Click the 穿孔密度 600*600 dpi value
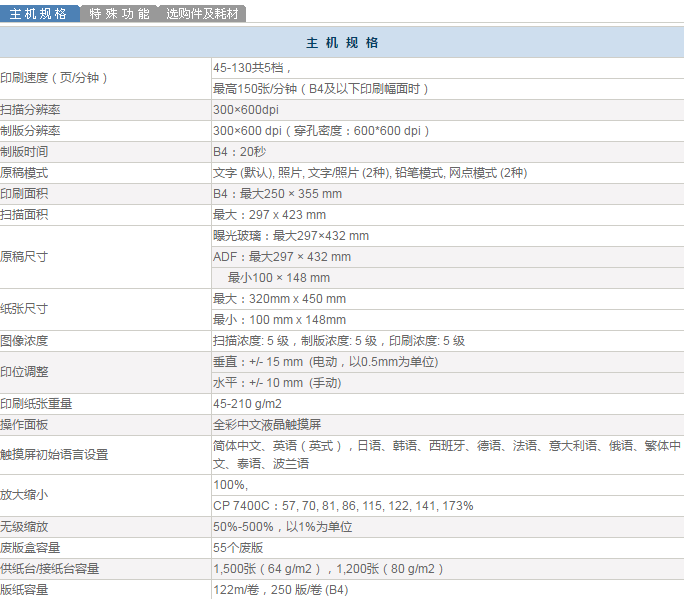The height and width of the screenshot is (599, 684). coord(321,131)
